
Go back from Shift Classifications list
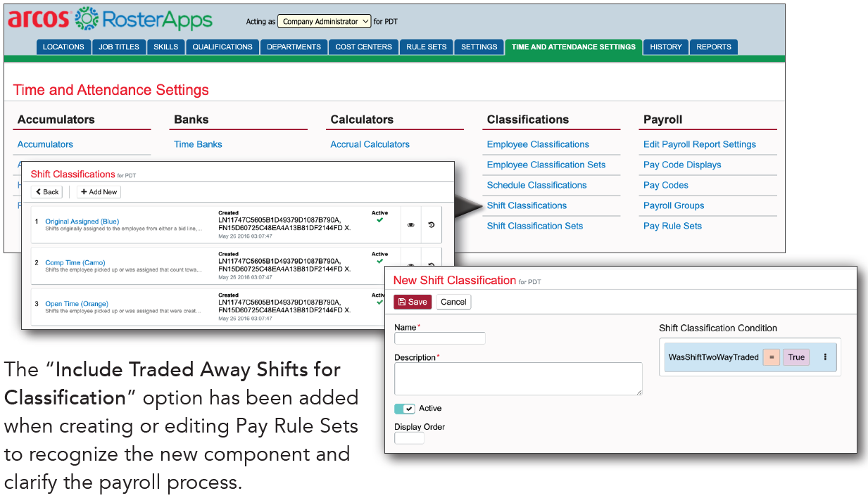pyautogui.click(x=47, y=191)
